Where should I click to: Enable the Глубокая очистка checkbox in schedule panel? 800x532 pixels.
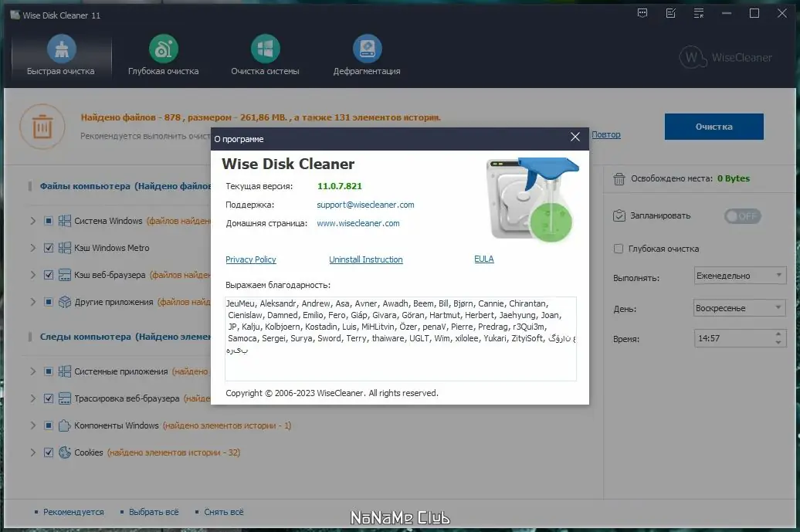[619, 249]
